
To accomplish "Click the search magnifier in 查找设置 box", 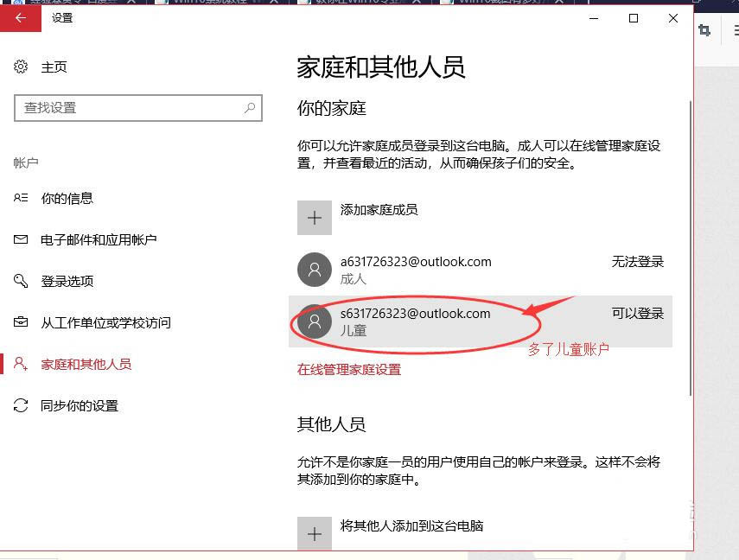I will [250, 108].
